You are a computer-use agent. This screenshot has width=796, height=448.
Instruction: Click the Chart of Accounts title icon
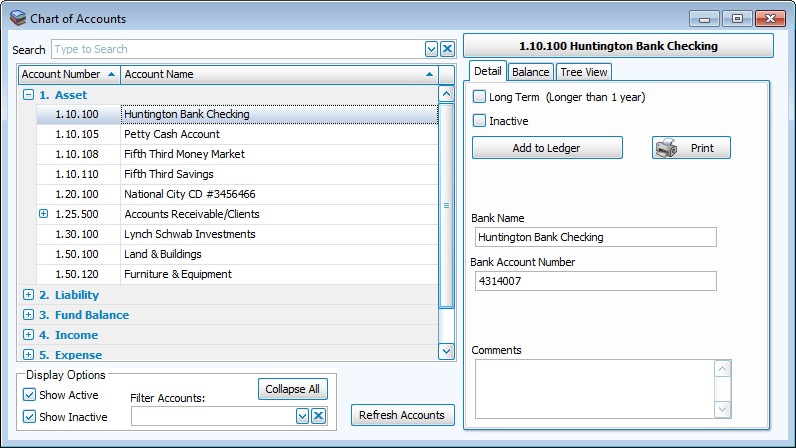click(x=17, y=18)
